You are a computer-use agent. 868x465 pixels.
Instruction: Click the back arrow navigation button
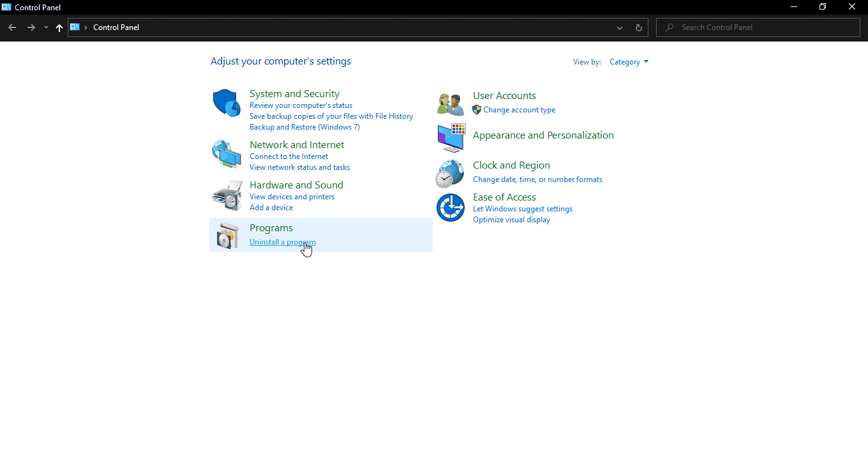tap(12, 27)
